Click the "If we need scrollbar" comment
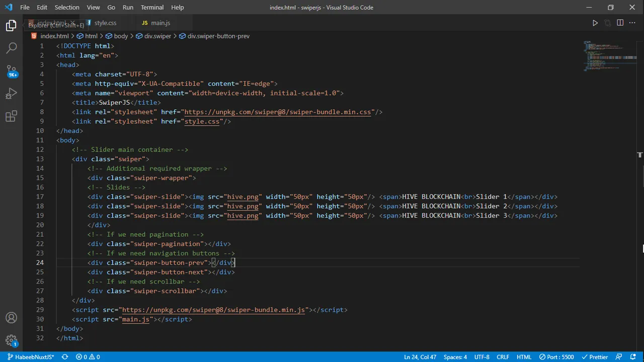Image resolution: width=644 pixels, height=362 pixels. point(143,282)
